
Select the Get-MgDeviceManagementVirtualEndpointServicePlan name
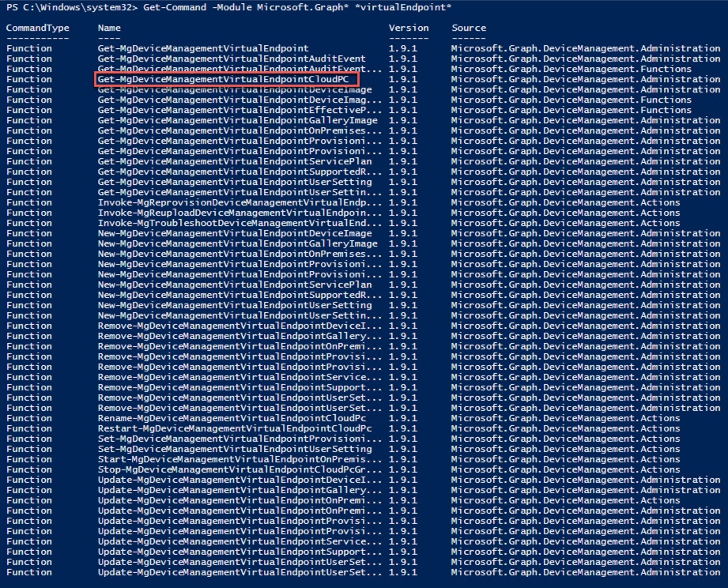click(x=235, y=161)
